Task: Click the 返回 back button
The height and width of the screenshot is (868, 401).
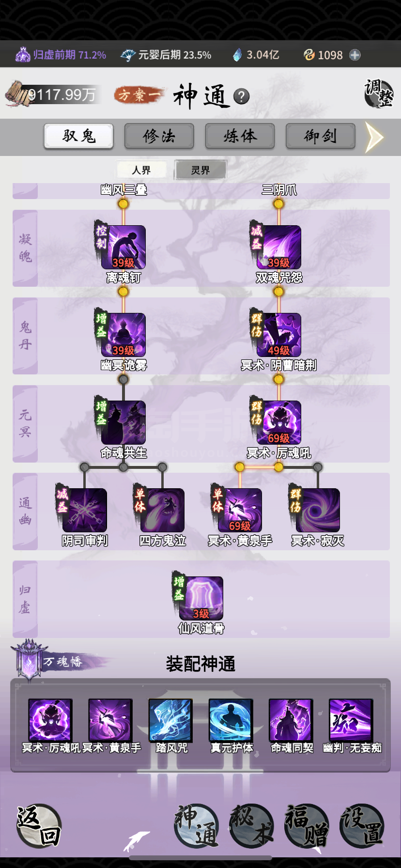Action: click(39, 825)
